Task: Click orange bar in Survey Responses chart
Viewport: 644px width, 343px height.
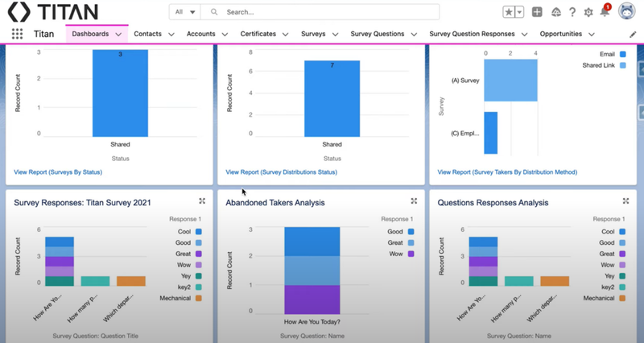Action: 131,281
